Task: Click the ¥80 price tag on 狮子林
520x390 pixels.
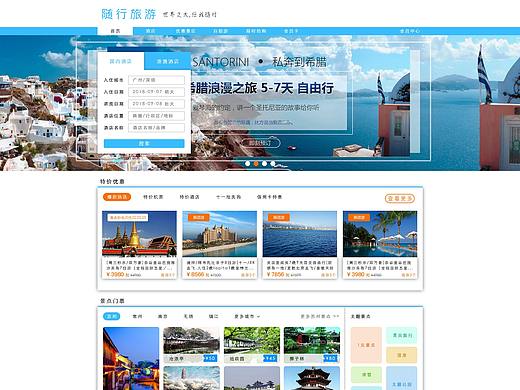Action: pos(331,358)
